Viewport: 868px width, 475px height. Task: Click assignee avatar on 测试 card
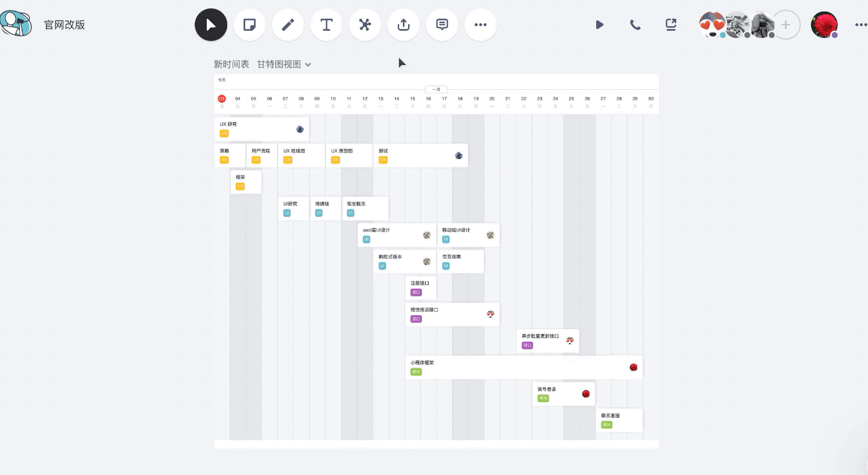click(459, 156)
